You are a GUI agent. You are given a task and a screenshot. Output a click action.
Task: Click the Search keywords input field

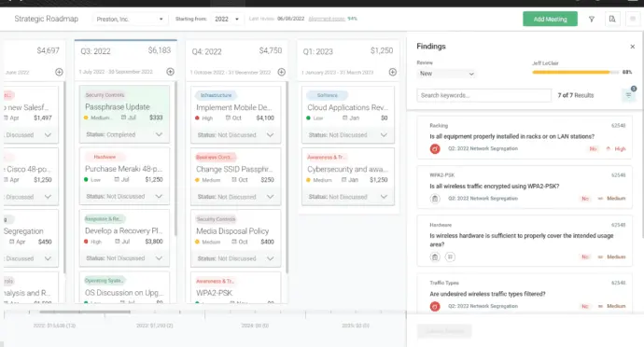(483, 95)
